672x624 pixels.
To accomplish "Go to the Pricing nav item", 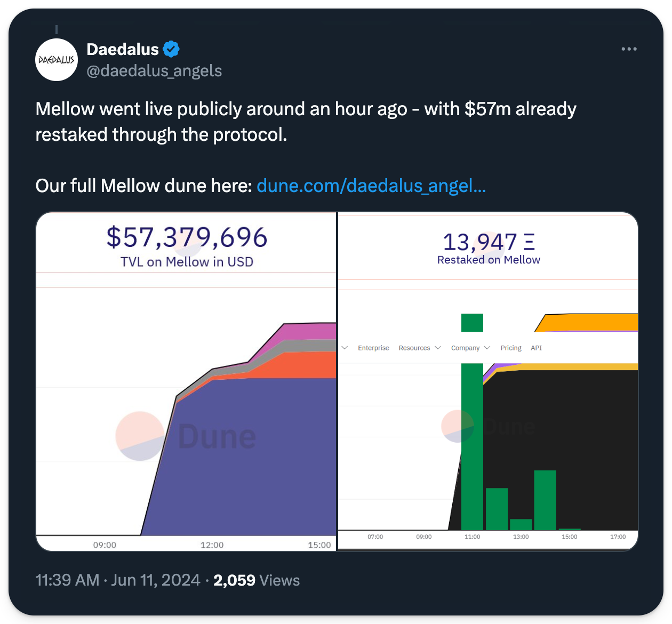I will point(511,348).
